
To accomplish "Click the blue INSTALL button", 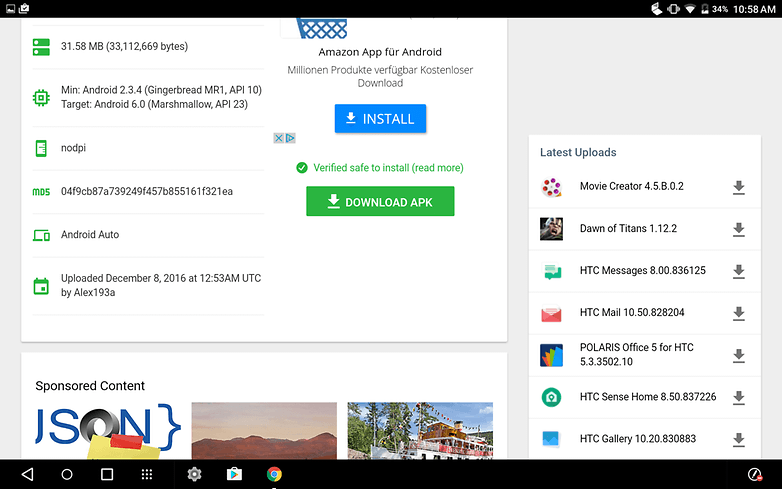I will 380,119.
